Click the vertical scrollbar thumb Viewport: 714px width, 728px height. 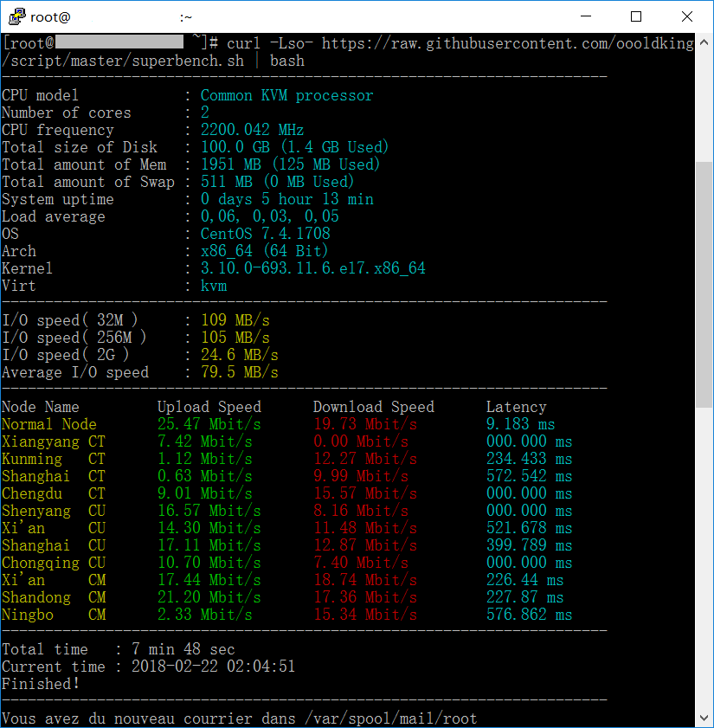click(704, 281)
